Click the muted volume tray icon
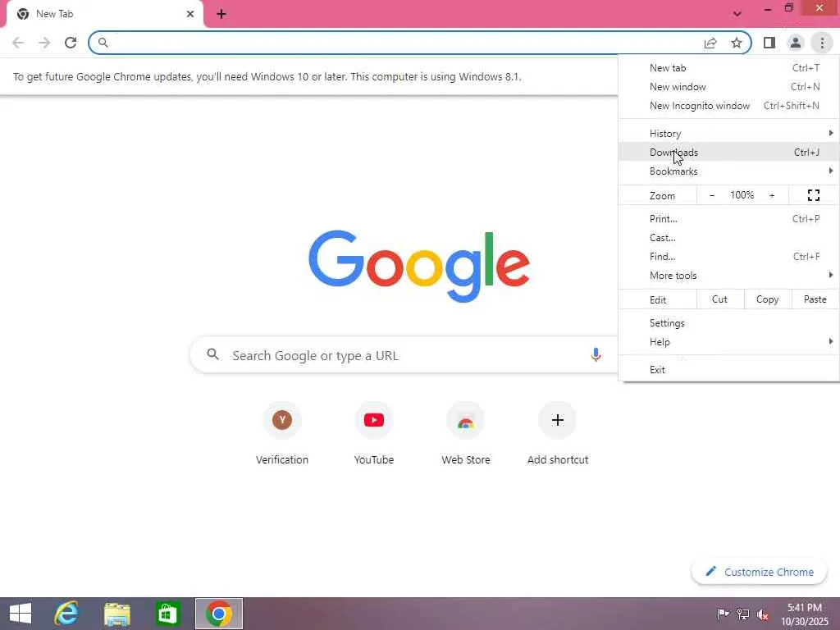Image resolution: width=840 pixels, height=630 pixels. click(763, 614)
